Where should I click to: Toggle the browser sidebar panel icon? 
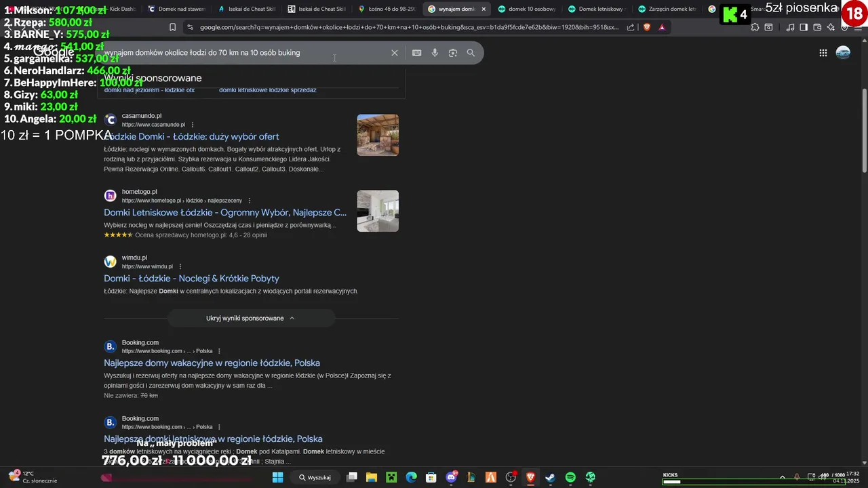(x=804, y=27)
